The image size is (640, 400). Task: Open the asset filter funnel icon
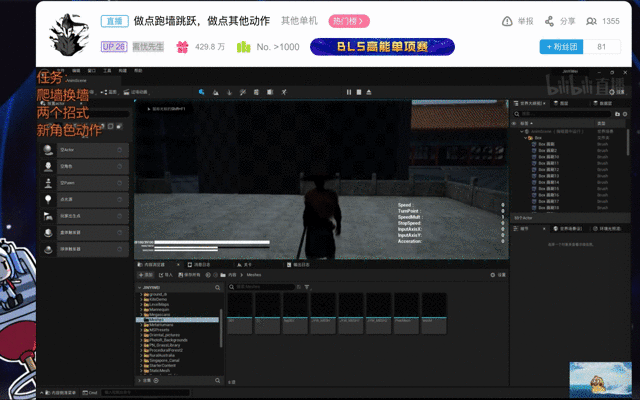coord(307,287)
